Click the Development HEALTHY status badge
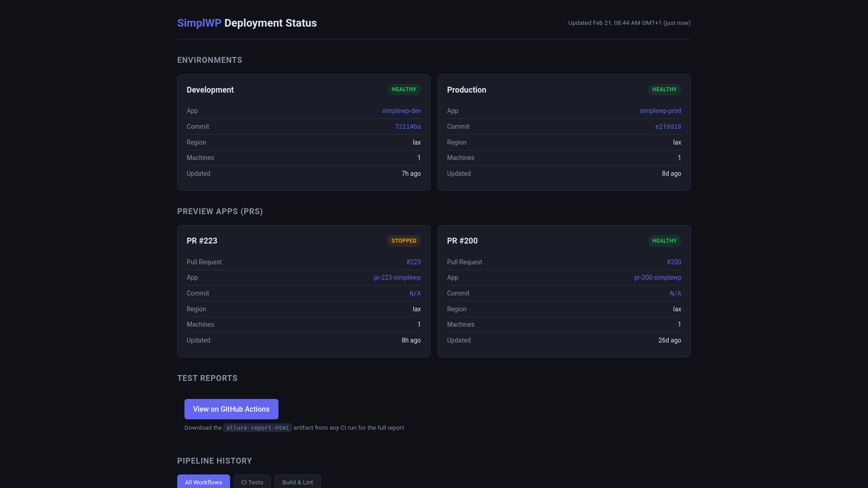 click(x=404, y=89)
